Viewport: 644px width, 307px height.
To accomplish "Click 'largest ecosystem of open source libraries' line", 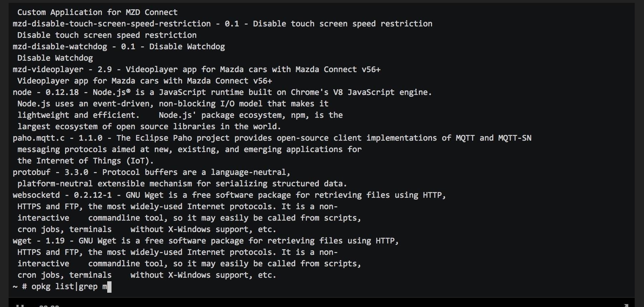I will click(x=149, y=127).
